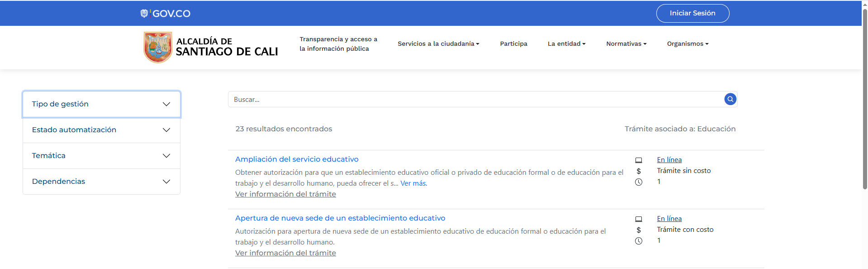Click the Alcaldía de Santiago de Cali crest
The image size is (868, 269).
(x=158, y=47)
